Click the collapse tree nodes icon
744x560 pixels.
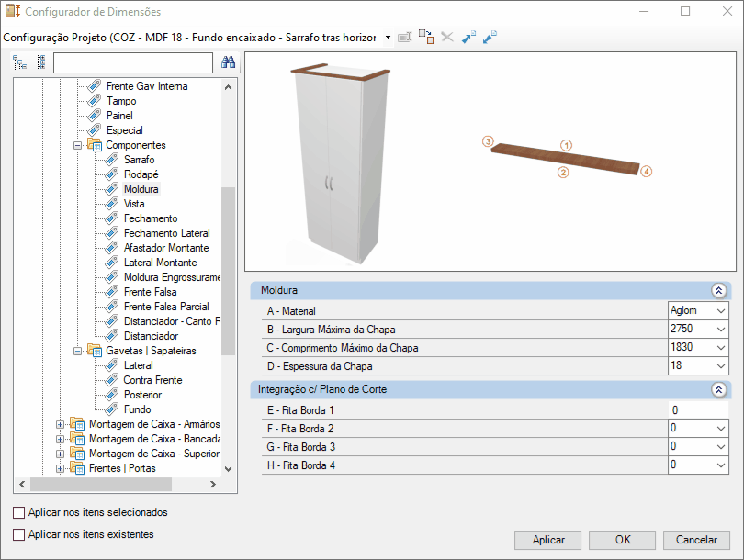pyautogui.click(x=41, y=62)
